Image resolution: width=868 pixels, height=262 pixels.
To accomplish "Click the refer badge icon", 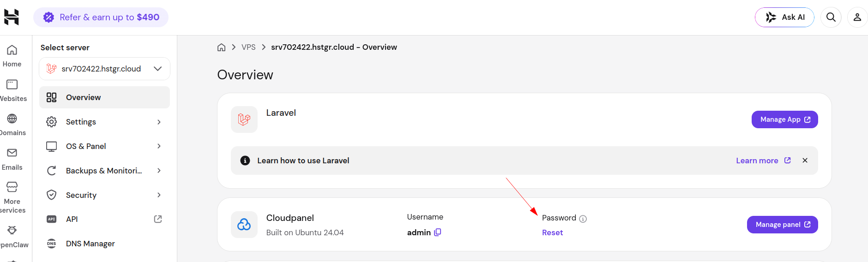I will point(48,18).
